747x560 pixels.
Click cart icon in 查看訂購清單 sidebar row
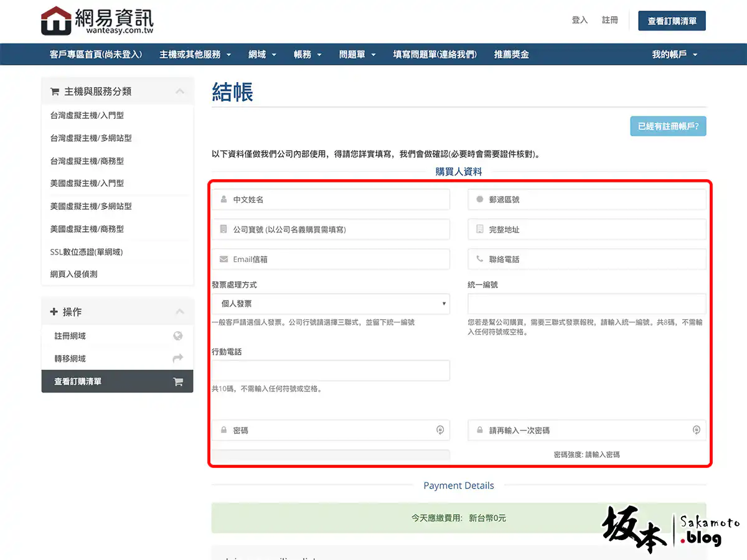pos(178,382)
